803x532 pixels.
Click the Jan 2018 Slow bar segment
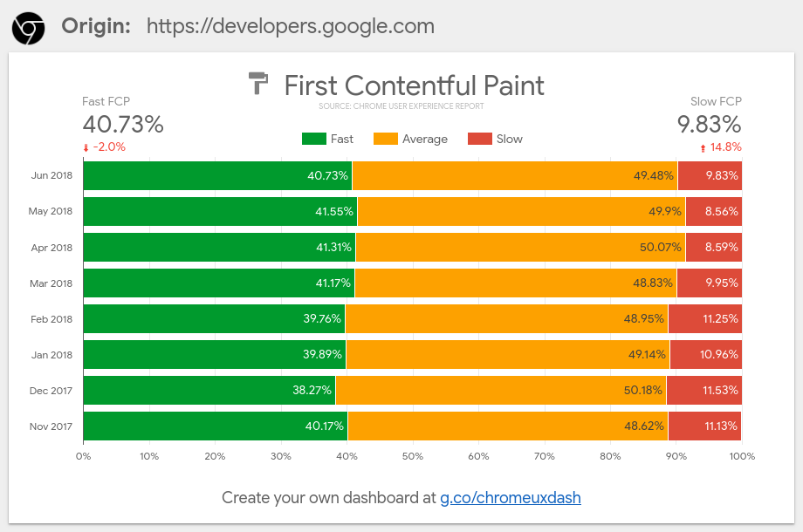tap(706, 354)
